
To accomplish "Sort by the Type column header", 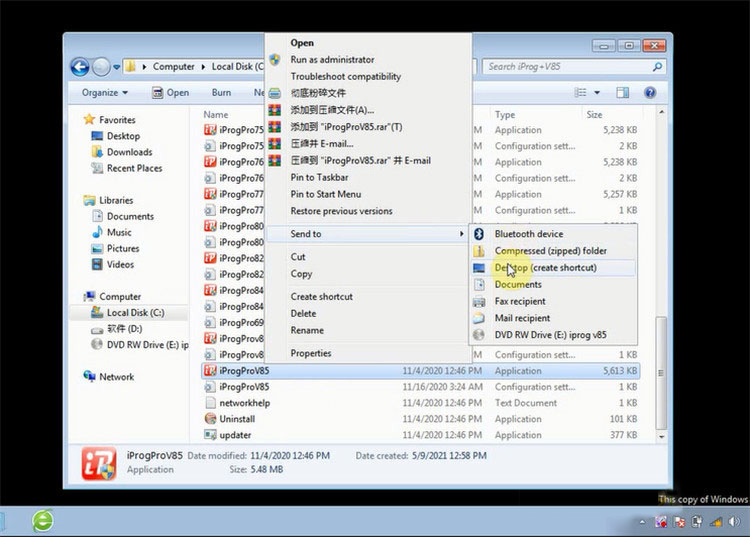I will pos(505,115).
